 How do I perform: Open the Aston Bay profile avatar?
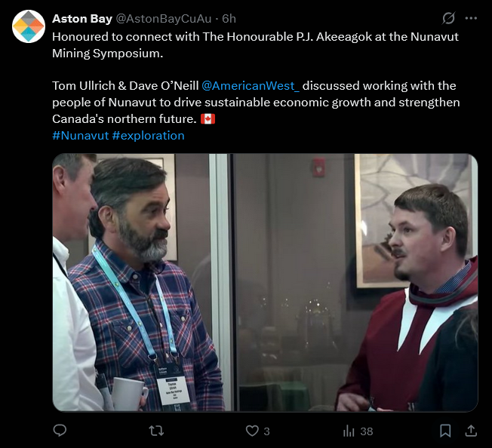click(29, 26)
